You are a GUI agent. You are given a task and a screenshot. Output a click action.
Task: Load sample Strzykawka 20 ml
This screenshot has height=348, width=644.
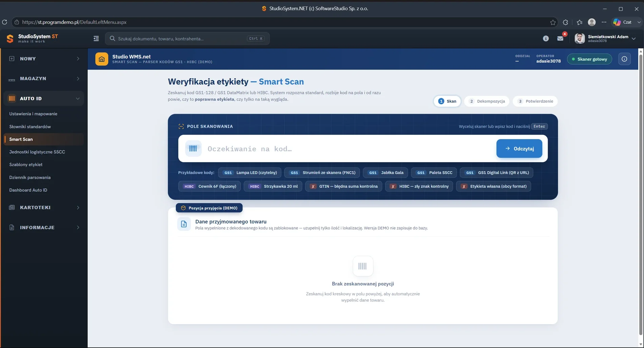point(273,186)
